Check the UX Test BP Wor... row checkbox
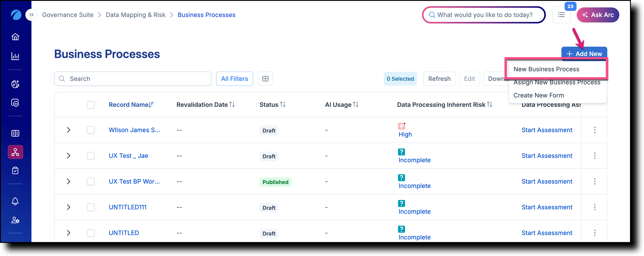The height and width of the screenshot is (256, 644). pyautogui.click(x=91, y=181)
